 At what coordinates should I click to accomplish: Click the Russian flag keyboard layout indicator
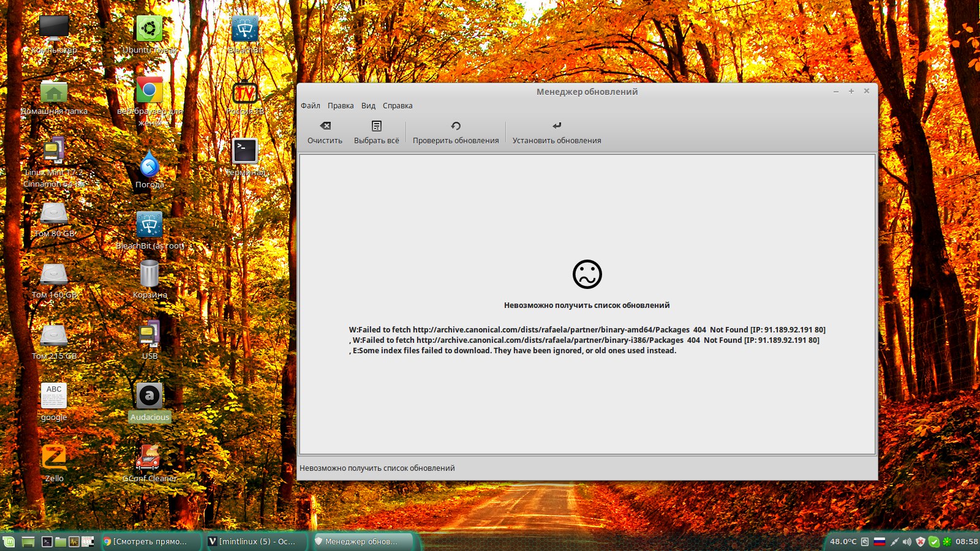coord(880,541)
